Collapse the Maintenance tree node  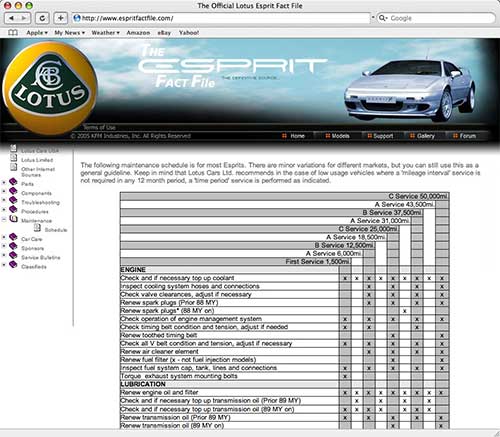(4, 219)
